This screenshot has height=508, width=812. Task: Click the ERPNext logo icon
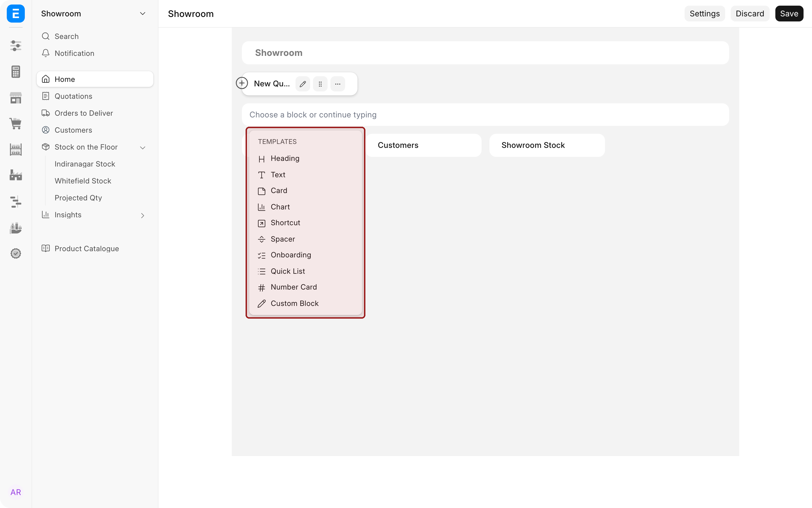pyautogui.click(x=16, y=14)
